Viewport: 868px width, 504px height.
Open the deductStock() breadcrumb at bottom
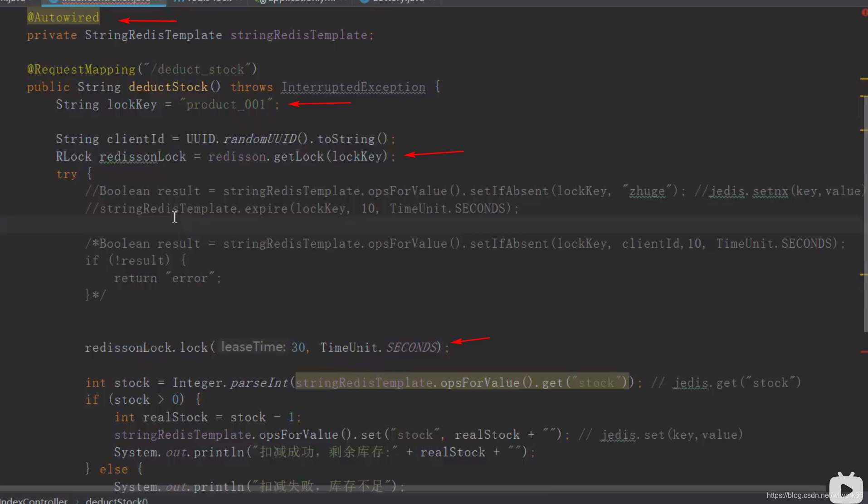tap(117, 500)
